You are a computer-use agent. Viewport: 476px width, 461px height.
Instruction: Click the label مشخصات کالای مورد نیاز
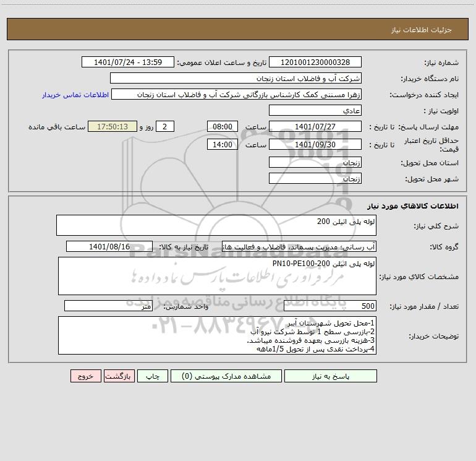(419, 277)
